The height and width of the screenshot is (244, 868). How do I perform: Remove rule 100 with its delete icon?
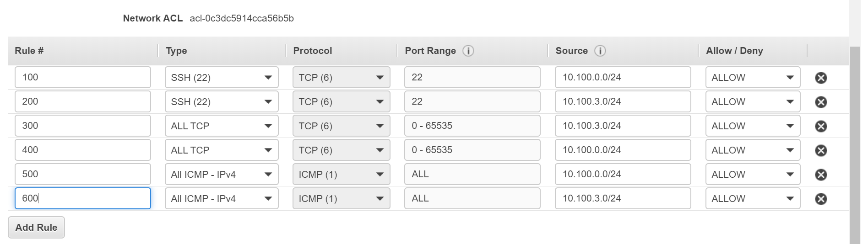point(821,78)
